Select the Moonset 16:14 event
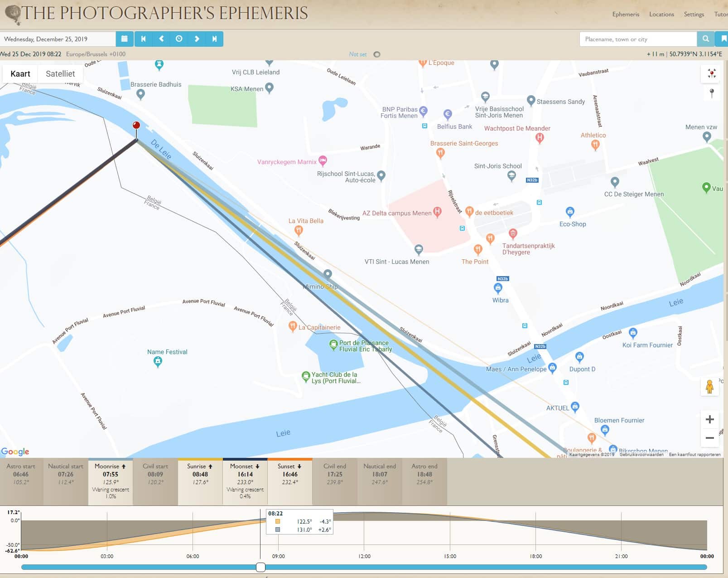 click(x=245, y=481)
